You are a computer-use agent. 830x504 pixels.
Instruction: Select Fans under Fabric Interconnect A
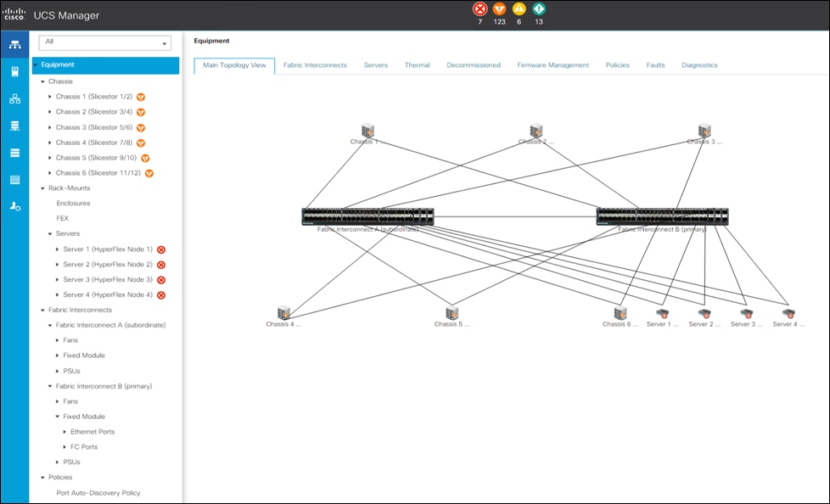click(70, 340)
